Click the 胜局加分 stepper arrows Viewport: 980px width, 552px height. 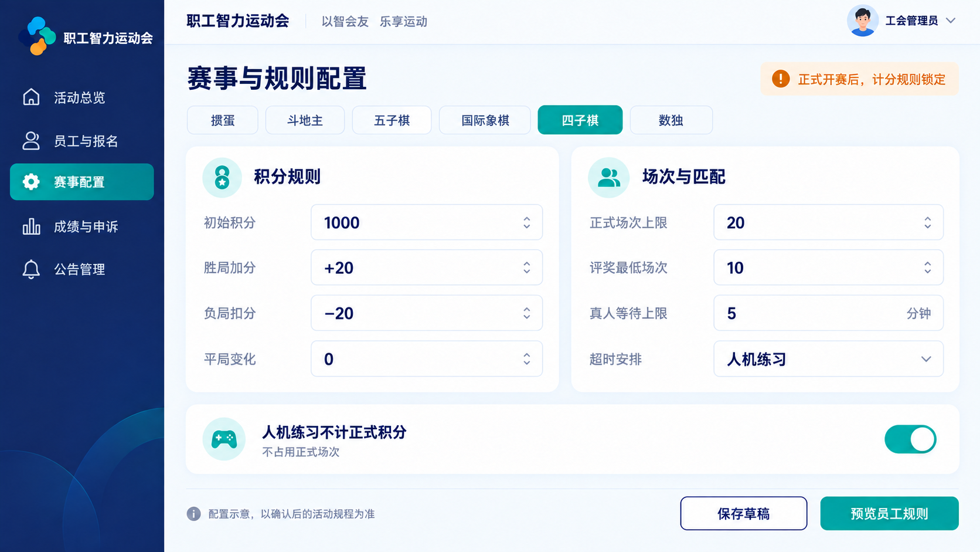[526, 267]
